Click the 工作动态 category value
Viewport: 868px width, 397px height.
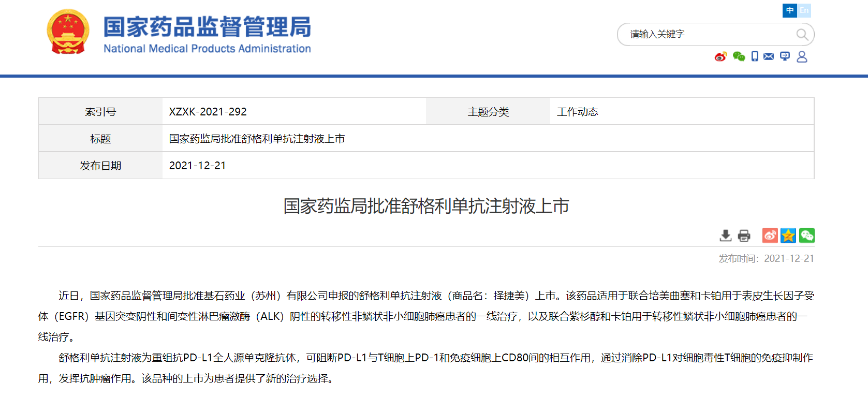[578, 112]
